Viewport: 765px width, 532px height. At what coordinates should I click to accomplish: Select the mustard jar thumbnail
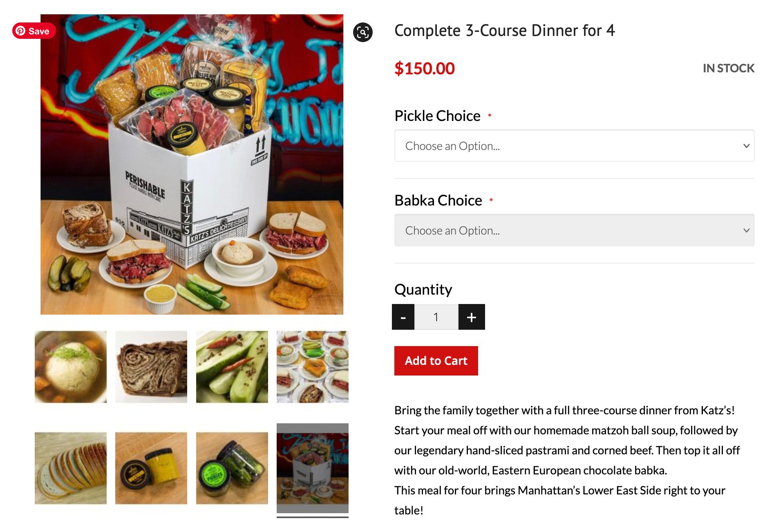click(x=151, y=468)
